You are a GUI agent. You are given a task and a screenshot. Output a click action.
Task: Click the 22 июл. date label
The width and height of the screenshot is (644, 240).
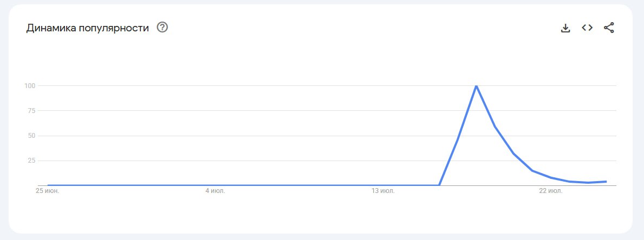pyautogui.click(x=550, y=191)
